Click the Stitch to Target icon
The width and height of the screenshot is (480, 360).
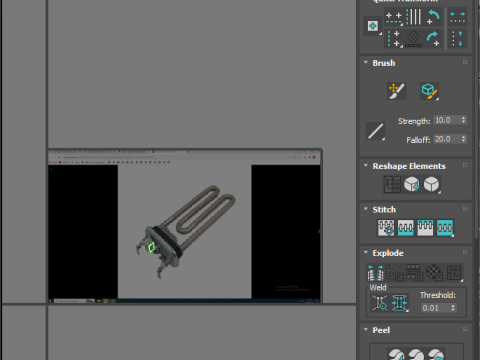[386, 228]
